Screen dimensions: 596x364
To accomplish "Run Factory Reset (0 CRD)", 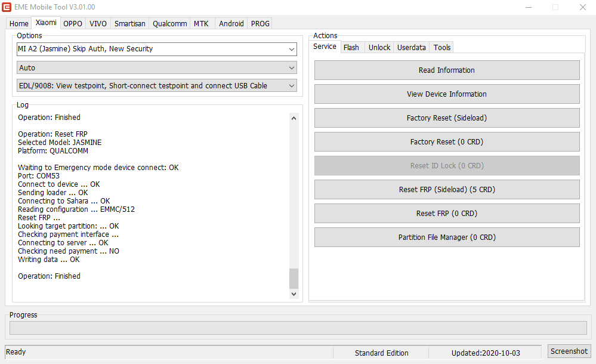I will 447,142.
